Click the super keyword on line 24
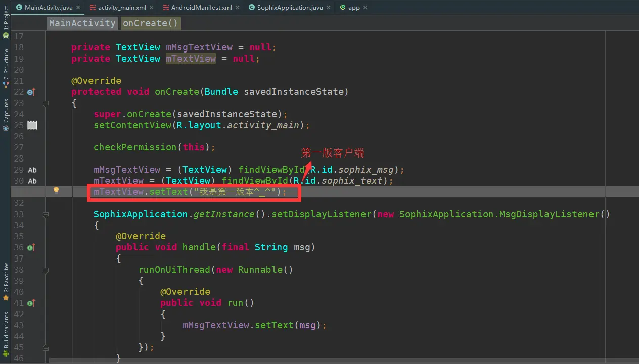Screen dimensions: 639x364 click(107, 114)
